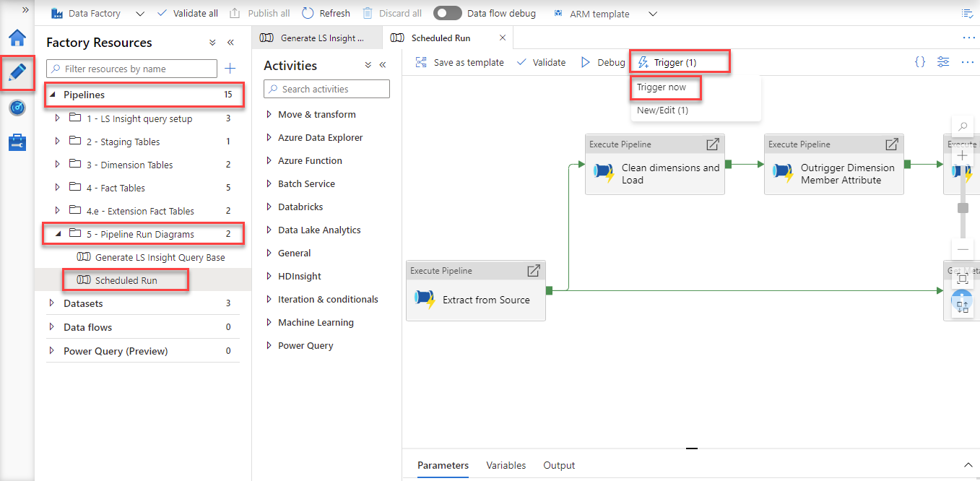The image size is (980, 481).
Task: Expand the 2 - Staging Tables folder
Action: 58,142
